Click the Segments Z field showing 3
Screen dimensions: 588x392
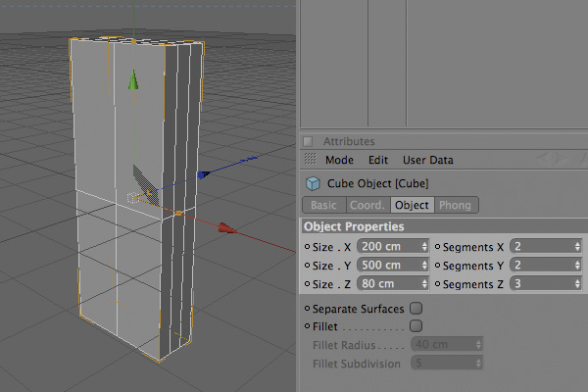[546, 284]
